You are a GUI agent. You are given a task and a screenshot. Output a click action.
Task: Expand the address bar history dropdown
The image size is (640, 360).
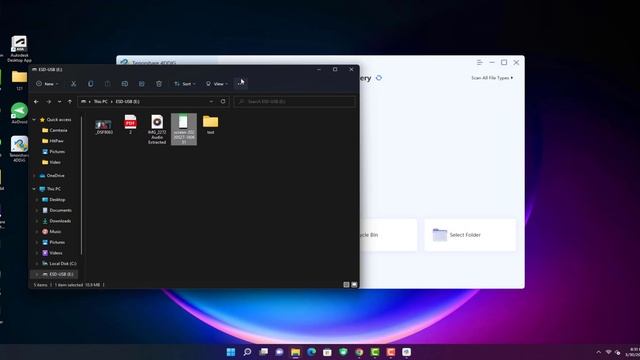point(211,102)
